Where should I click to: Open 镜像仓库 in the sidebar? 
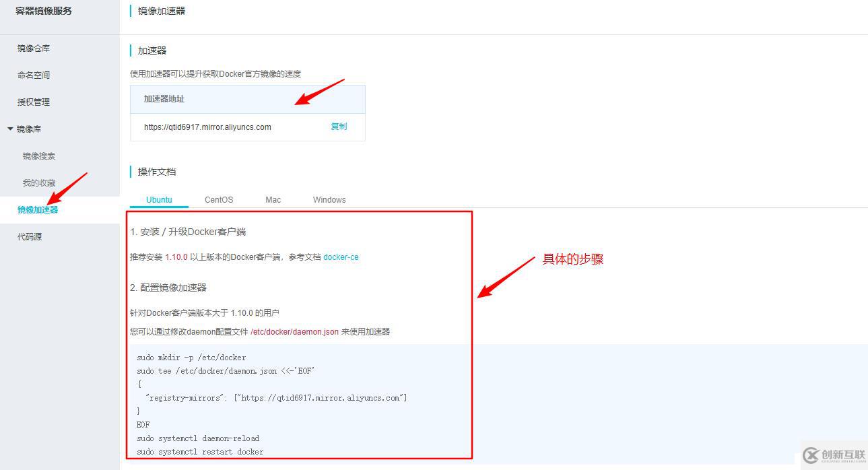pos(34,48)
